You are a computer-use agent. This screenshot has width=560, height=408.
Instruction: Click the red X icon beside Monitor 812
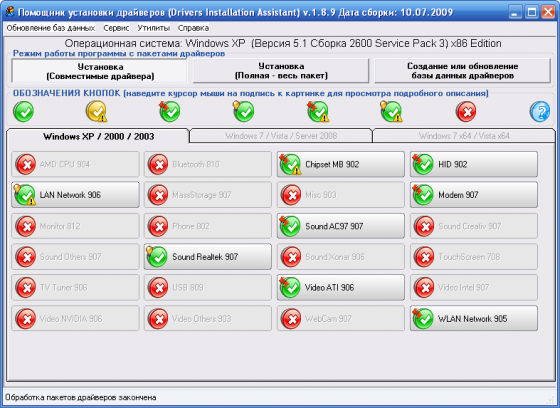(x=26, y=226)
